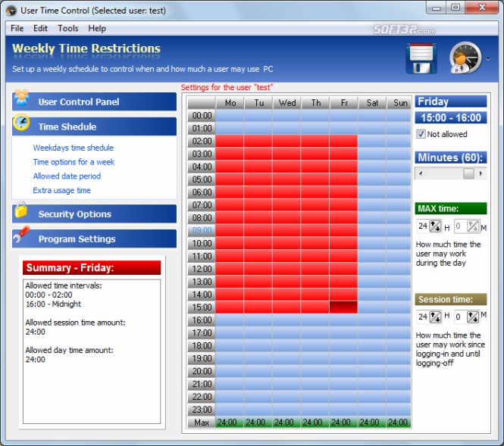Open Weekdays time shedule link
504x446 pixels.
click(x=74, y=148)
